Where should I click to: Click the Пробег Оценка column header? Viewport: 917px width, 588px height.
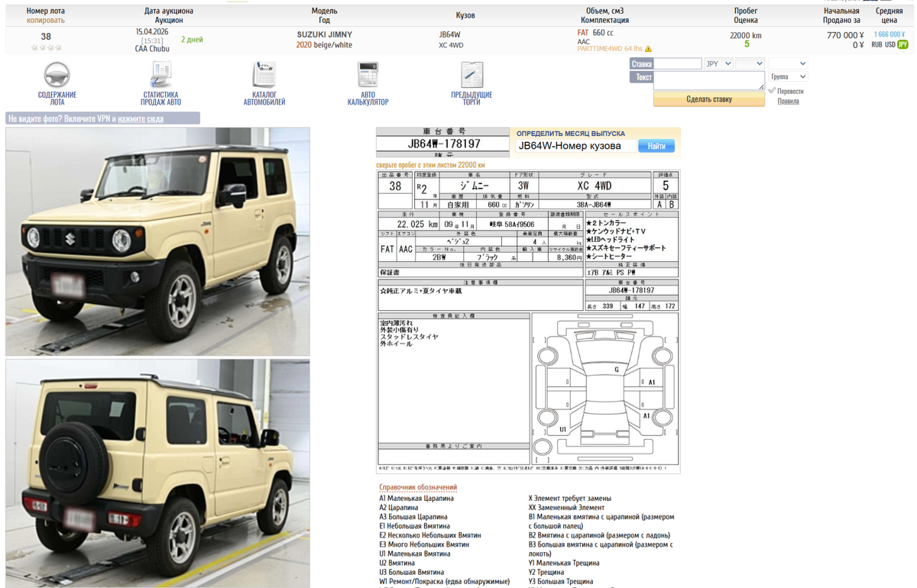tap(746, 16)
